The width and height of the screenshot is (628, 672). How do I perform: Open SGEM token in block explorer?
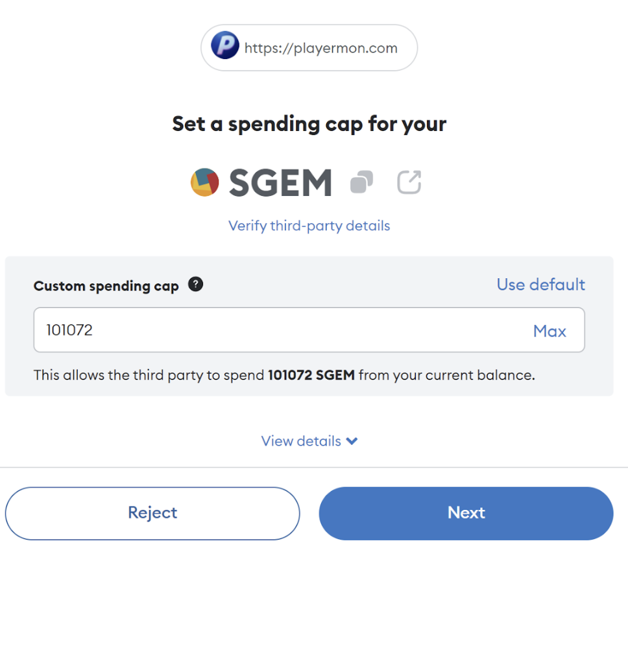coord(409,182)
